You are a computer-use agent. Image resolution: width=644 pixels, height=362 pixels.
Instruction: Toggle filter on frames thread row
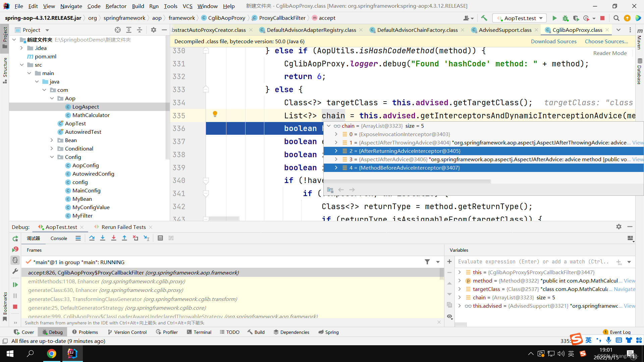point(427,262)
